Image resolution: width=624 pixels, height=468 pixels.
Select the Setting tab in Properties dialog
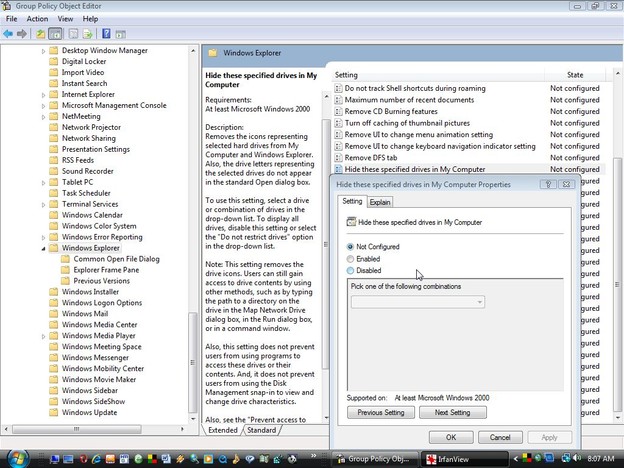coord(352,201)
